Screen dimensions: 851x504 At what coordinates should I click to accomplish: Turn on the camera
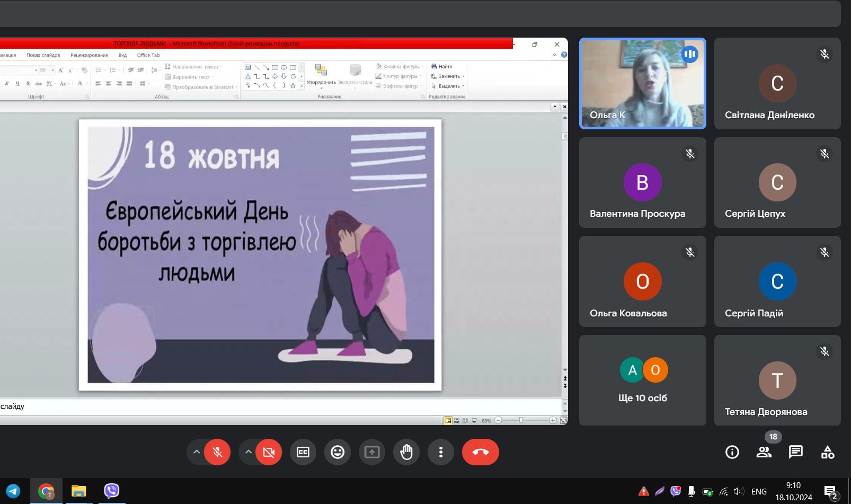point(269,452)
